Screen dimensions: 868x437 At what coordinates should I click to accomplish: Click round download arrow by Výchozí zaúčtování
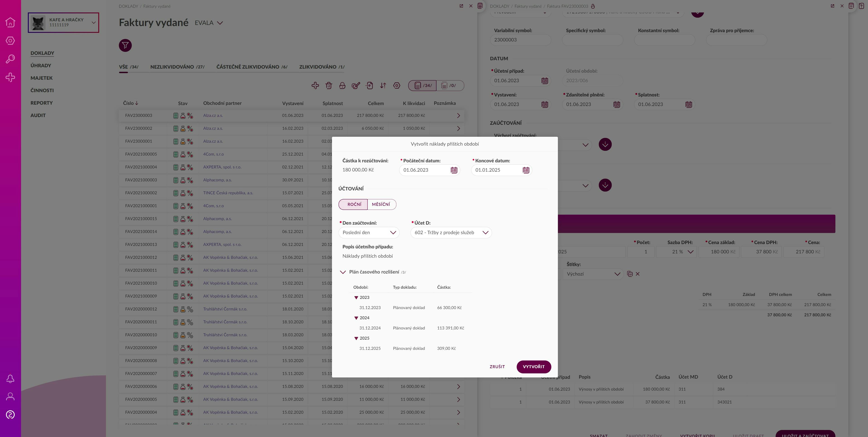[605, 144]
